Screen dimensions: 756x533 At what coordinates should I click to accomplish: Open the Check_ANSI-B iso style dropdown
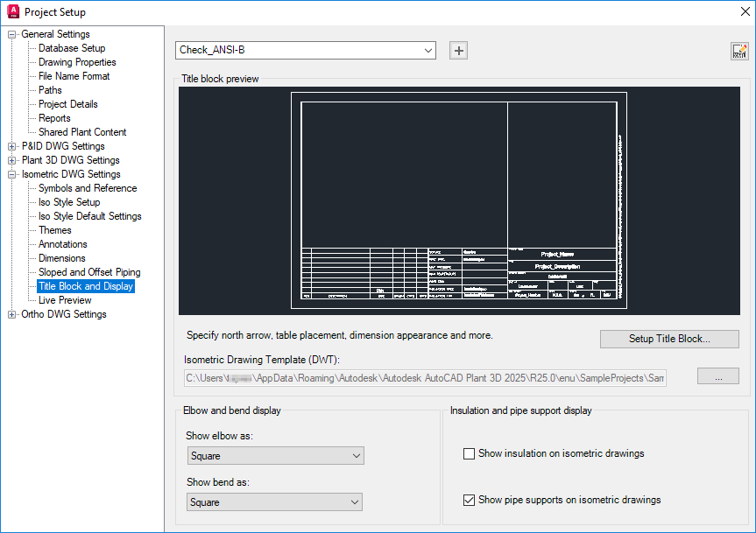306,51
